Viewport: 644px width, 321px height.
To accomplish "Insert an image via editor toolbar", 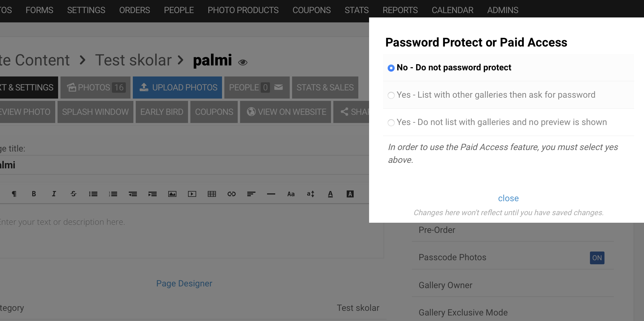I will coord(172,194).
